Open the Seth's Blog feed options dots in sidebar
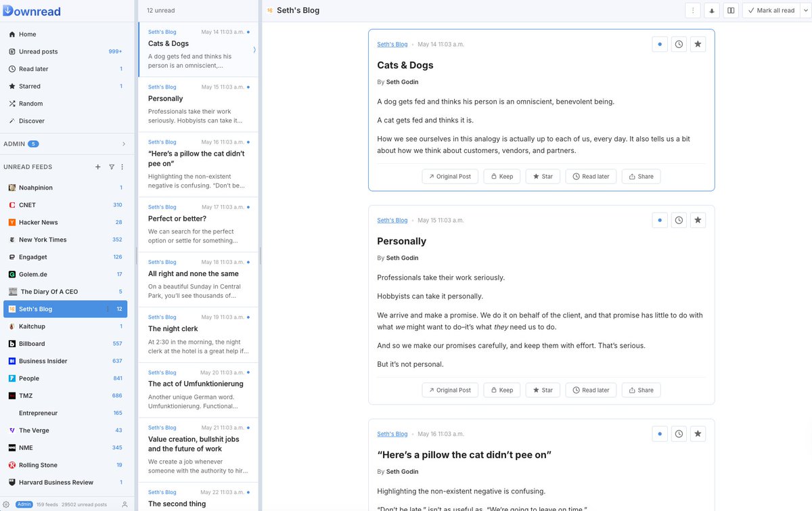Viewport: 812px width, 511px height. [108, 309]
